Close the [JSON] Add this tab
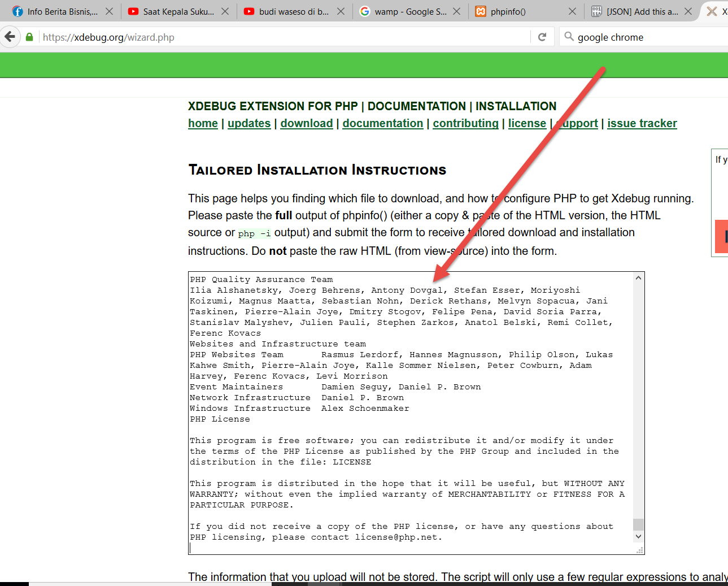 coord(688,11)
